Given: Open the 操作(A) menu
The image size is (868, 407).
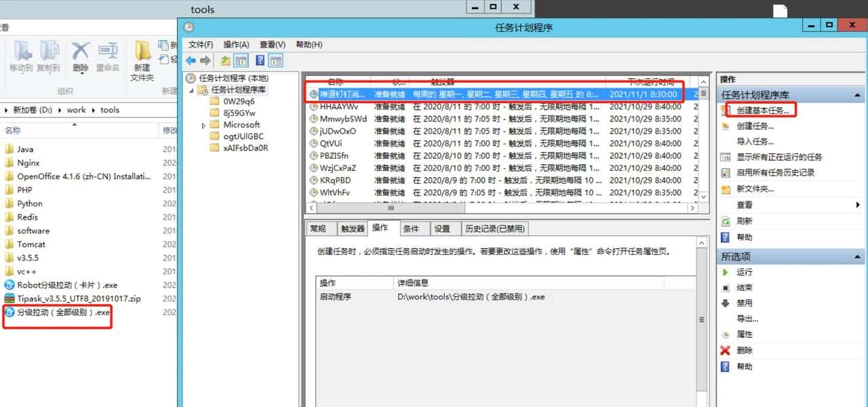Looking at the screenshot, I should point(235,44).
